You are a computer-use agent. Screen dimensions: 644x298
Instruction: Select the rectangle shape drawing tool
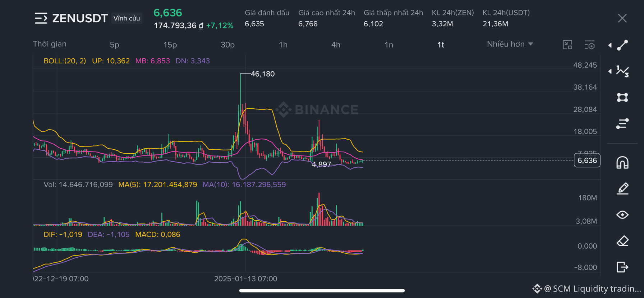(622, 98)
